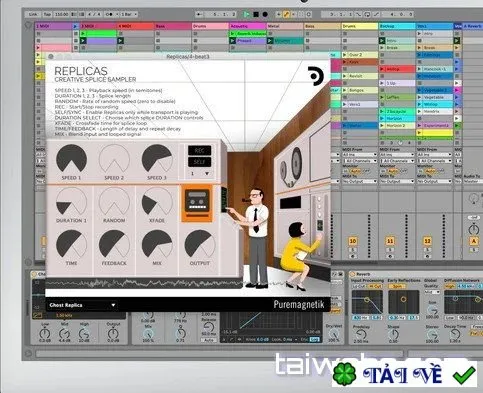Turn the SPEED 1 knob in Replicas
483x393 pixels.
click(71, 159)
